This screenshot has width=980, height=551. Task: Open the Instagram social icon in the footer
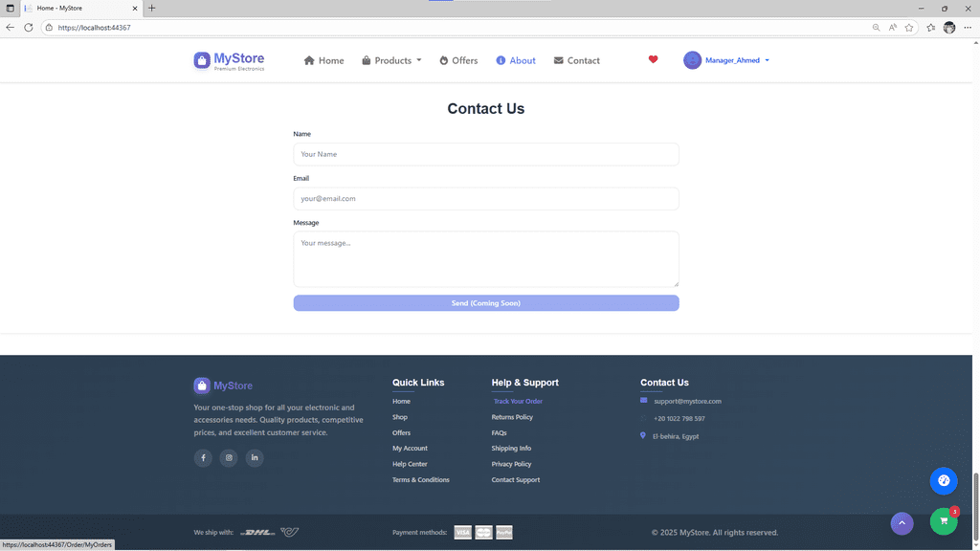[x=229, y=458]
